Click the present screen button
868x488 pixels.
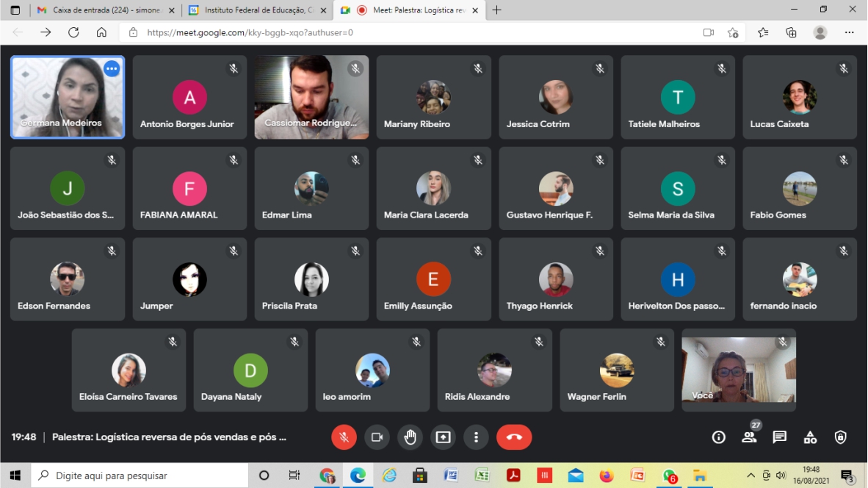coord(443,437)
